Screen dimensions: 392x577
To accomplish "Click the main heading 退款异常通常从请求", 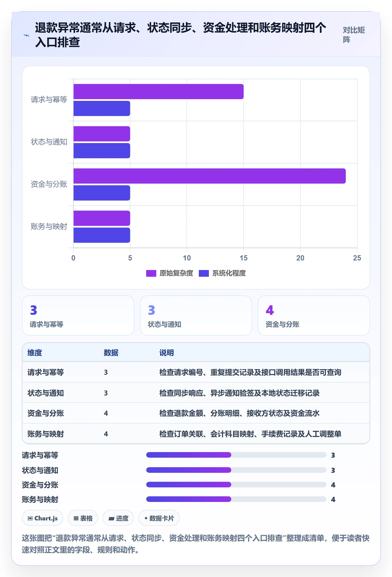I will tap(181, 35).
